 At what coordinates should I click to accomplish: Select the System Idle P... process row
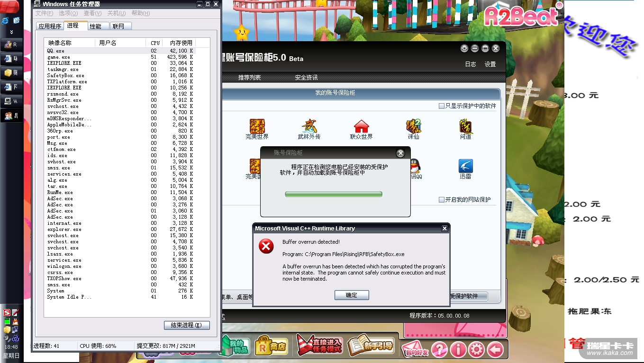(120, 297)
